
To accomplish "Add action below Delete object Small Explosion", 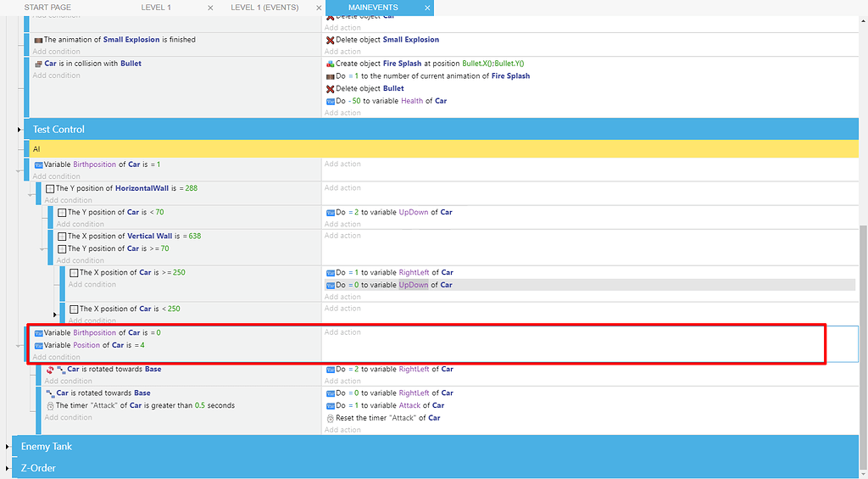I will [x=342, y=52].
